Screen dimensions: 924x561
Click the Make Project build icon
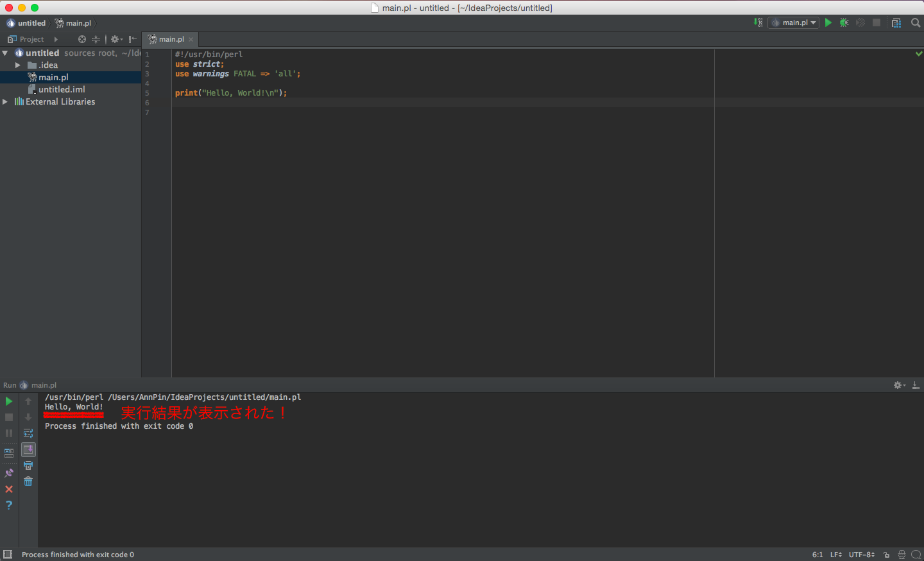click(758, 22)
